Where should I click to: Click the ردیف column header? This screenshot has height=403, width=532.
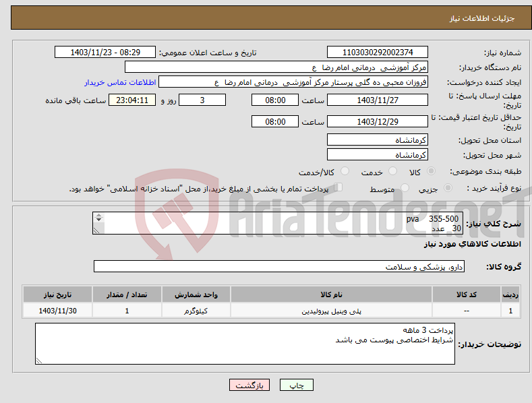point(510,294)
